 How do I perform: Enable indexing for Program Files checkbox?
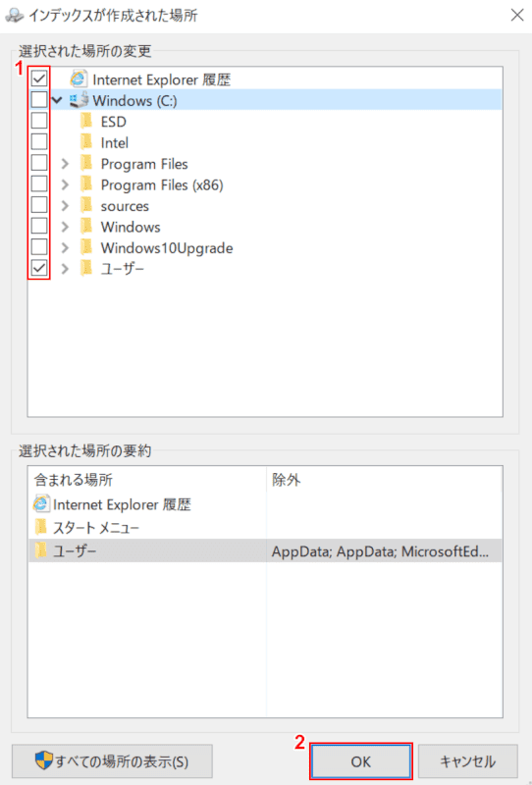[39, 163]
